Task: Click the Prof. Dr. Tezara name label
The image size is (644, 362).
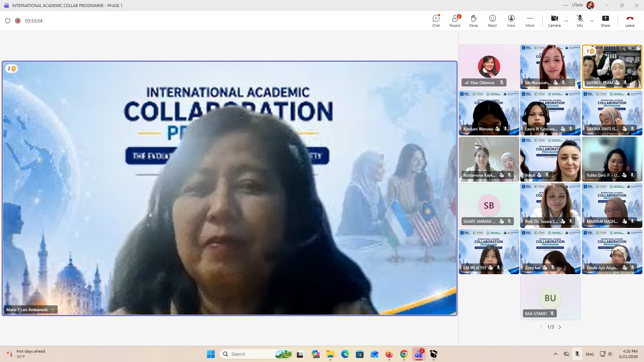Action: click(x=541, y=221)
